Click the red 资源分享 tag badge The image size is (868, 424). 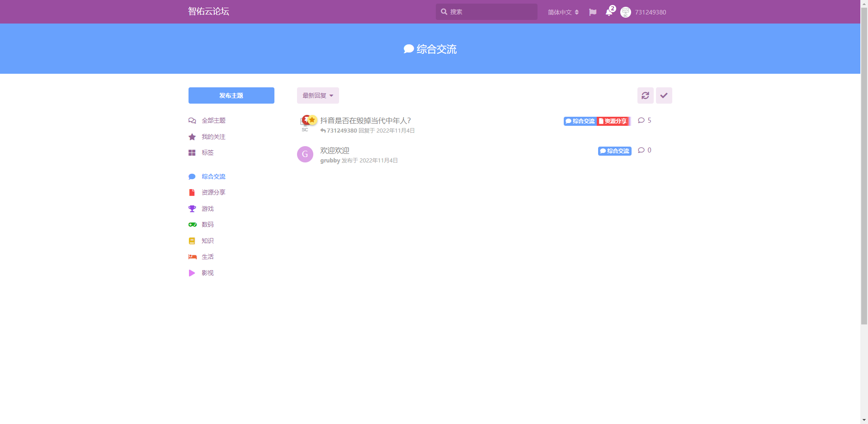[613, 121]
